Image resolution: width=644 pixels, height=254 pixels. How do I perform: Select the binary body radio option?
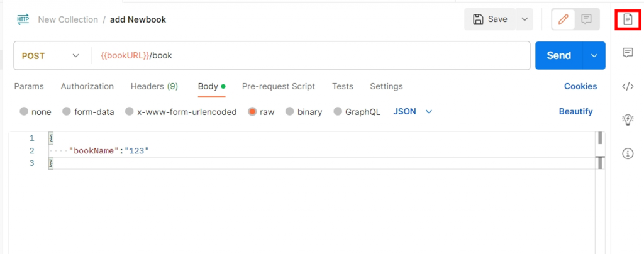290,112
